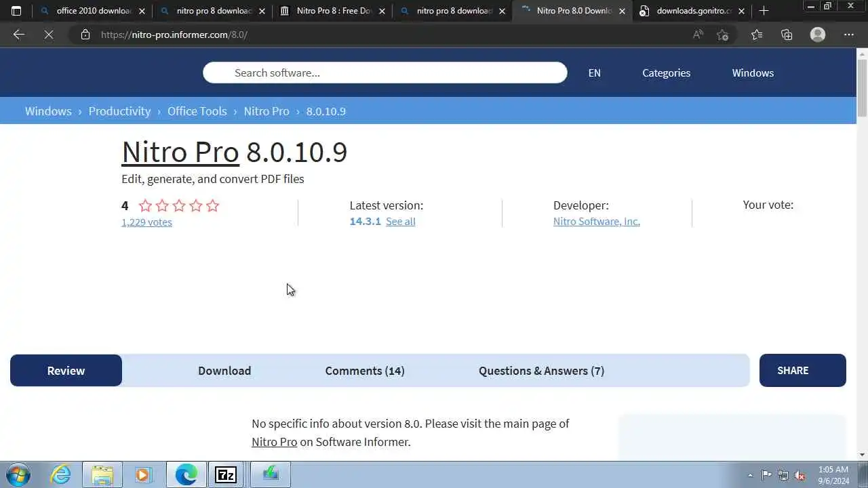
Task: Select the Download tab
Action: [224, 371]
